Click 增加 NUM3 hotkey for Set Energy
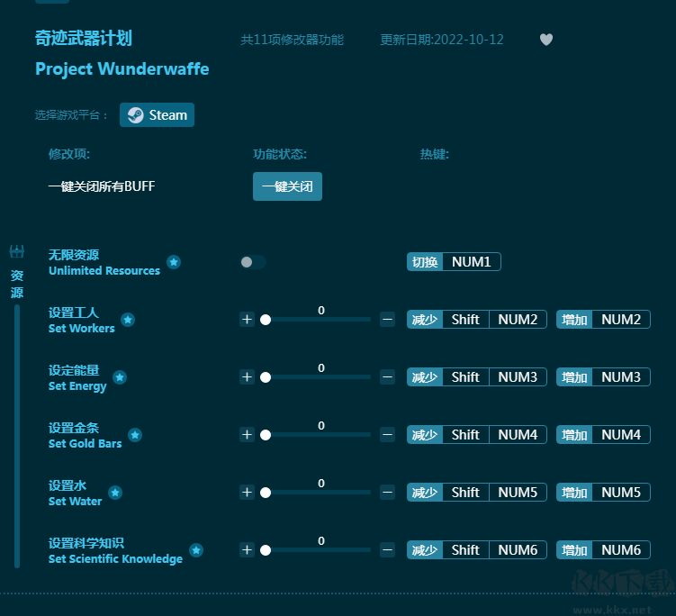Viewport: 676px width, 616px height. point(603,377)
